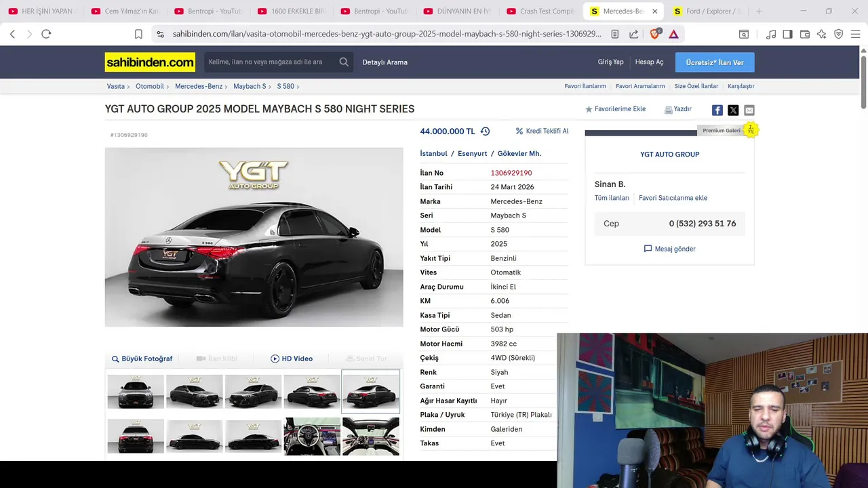Toggle the browser sidebar panel icon
The image size is (868, 488).
(x=787, y=34)
